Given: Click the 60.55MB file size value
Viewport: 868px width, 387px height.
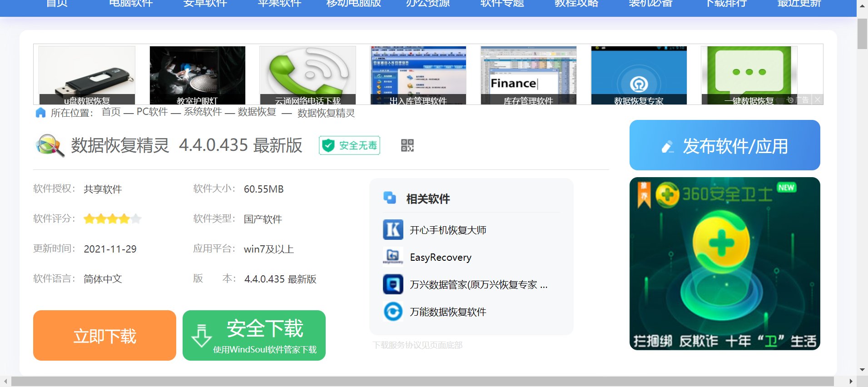Looking at the screenshot, I should click(263, 189).
